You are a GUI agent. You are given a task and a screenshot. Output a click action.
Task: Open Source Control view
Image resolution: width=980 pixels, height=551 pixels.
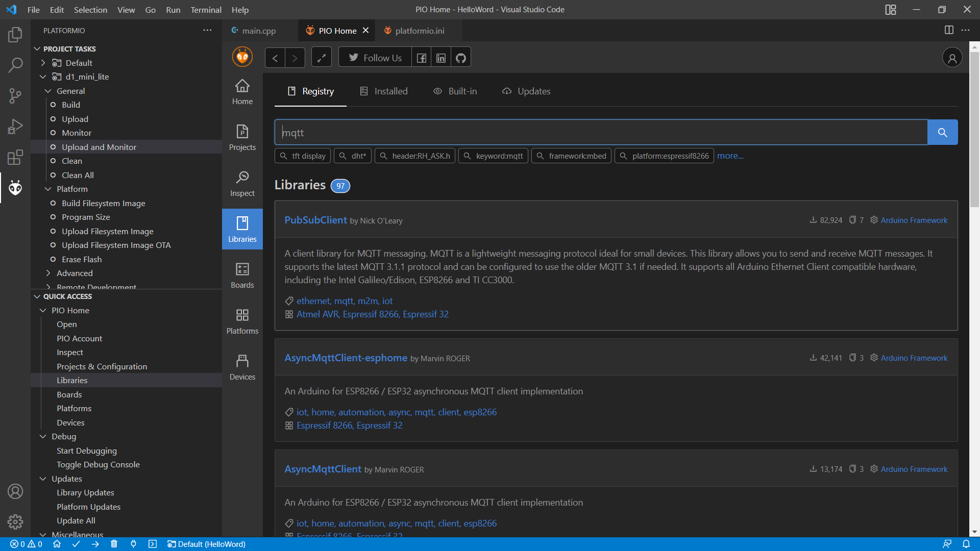[x=15, y=95]
